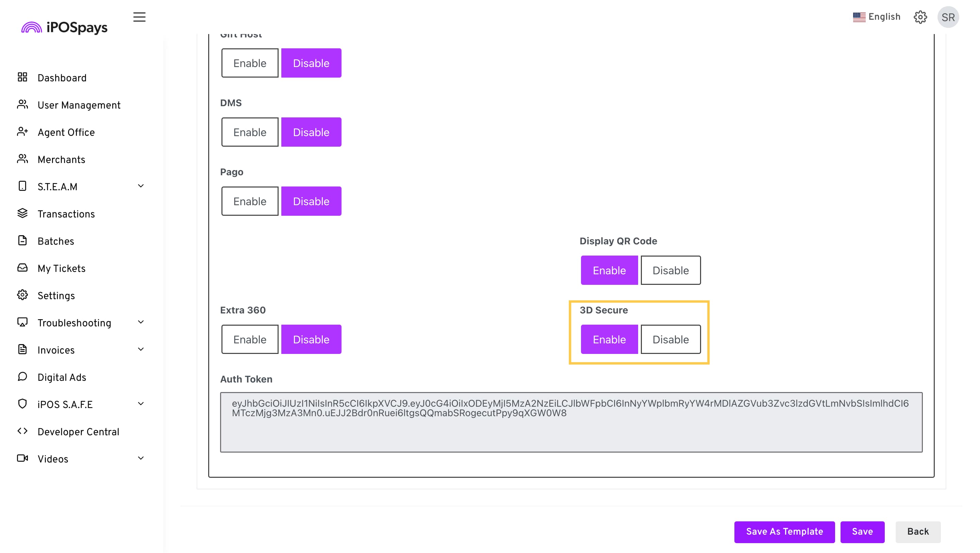Screen dimensions: 980x553
Task: Click Save As Template button
Action: 784,532
